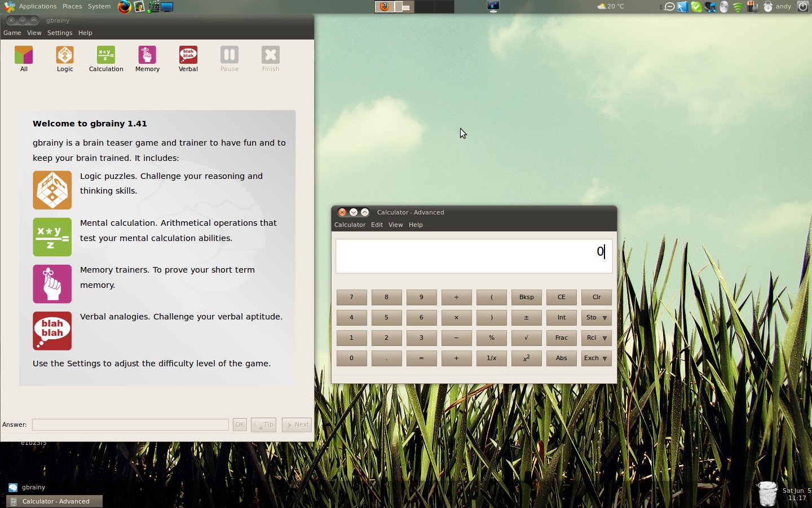Open the gbrainy Help menu
Screen dimensions: 812x508
[x=85, y=33]
